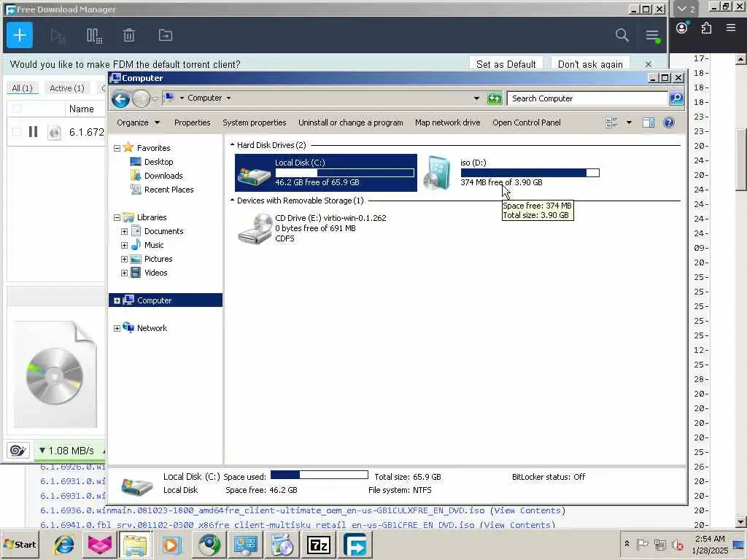The height and width of the screenshot is (560, 747).
Task: Launch Internet Explorer from the taskbar
Action: [64, 545]
